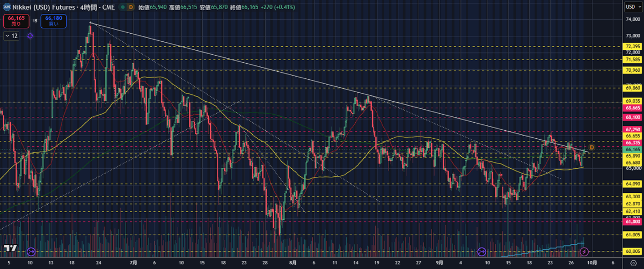This screenshot has height=269, width=644.
Task: Expand the collapsed 12 indicators legend
Action: tap(11, 35)
